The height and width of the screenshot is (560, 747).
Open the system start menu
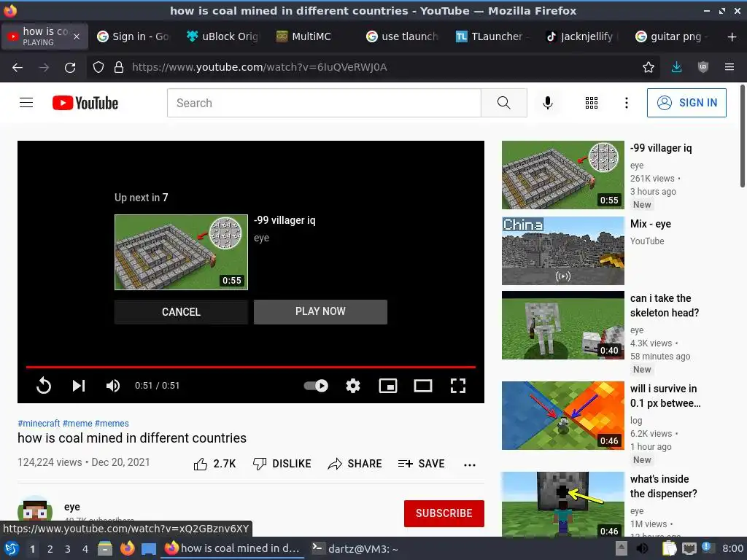(x=12, y=548)
